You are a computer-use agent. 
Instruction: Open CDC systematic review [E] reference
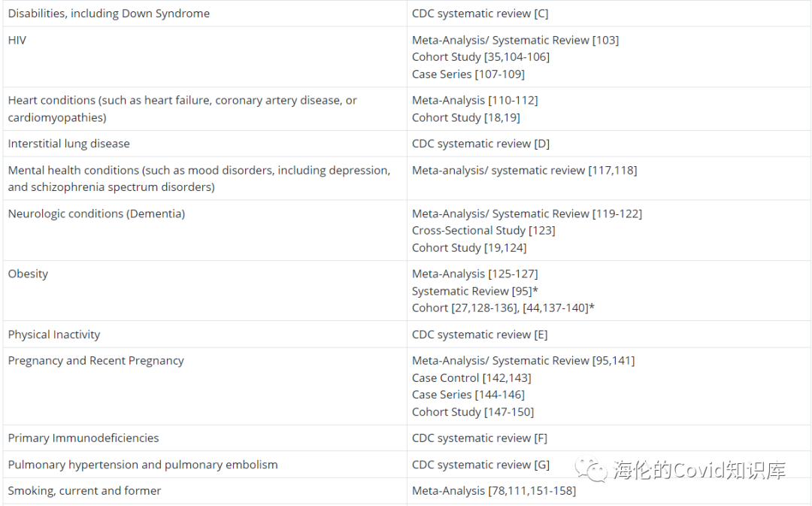[x=480, y=335]
